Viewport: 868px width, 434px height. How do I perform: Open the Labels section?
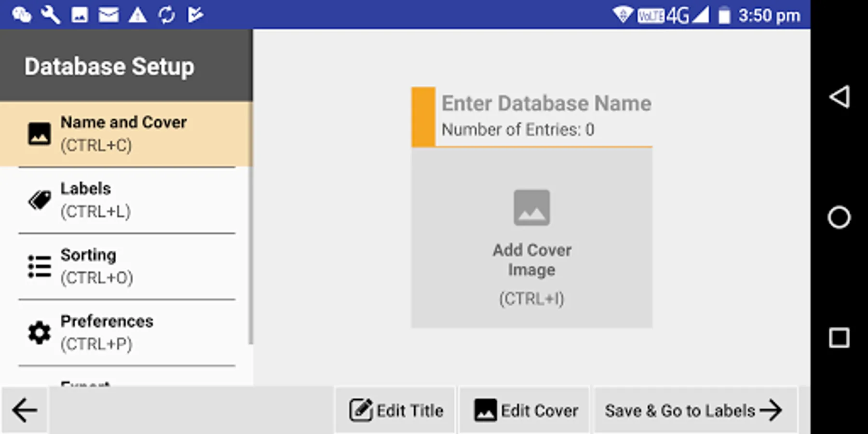126,200
